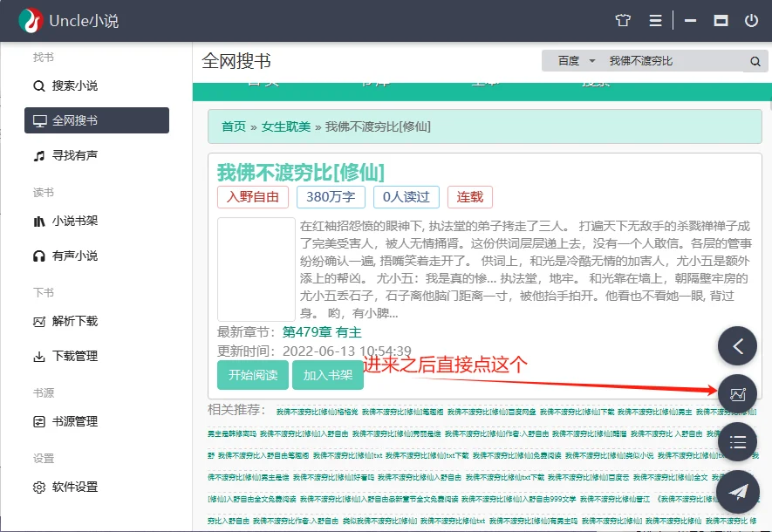The image size is (772, 532).
Task: Select the 搜索小说 magnifier icon in sidebar
Action: 39,85
